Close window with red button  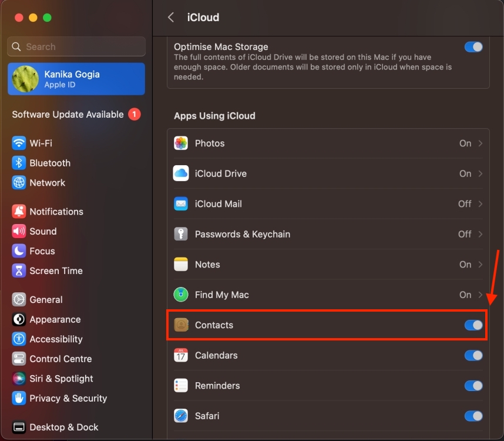pyautogui.click(x=19, y=18)
